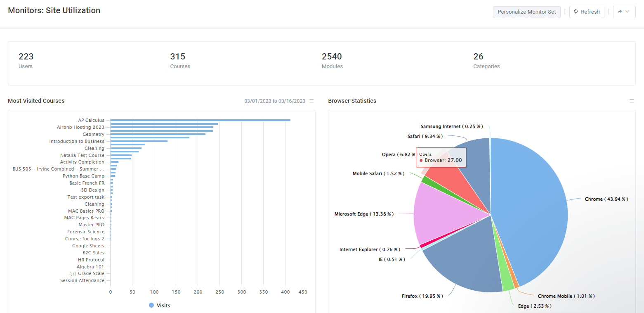The width and height of the screenshot is (644, 313).
Task: Click the Firefox ( 19.95 % ) label
Action: [422, 296]
